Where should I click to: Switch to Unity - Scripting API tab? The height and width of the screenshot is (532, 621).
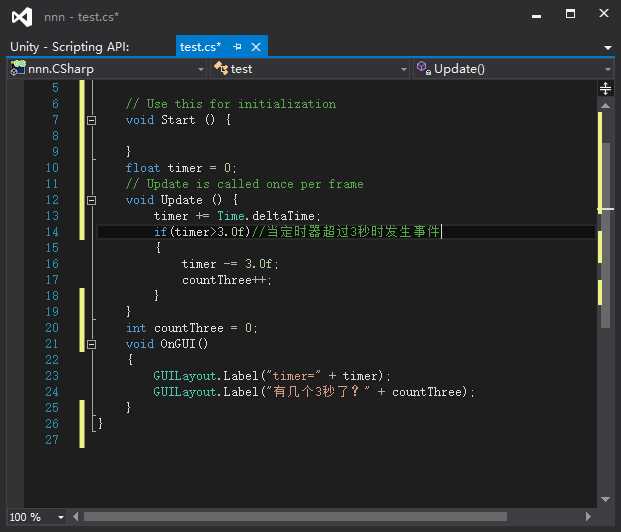(70, 47)
